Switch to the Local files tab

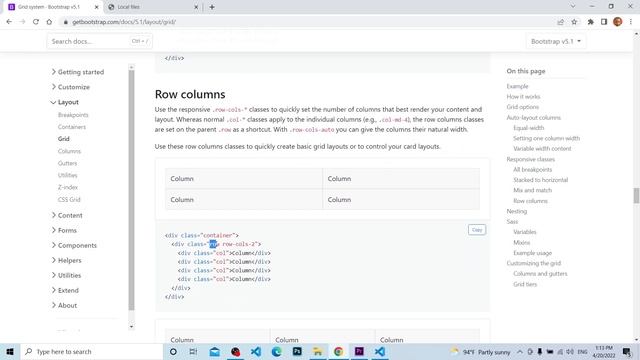[153, 7]
